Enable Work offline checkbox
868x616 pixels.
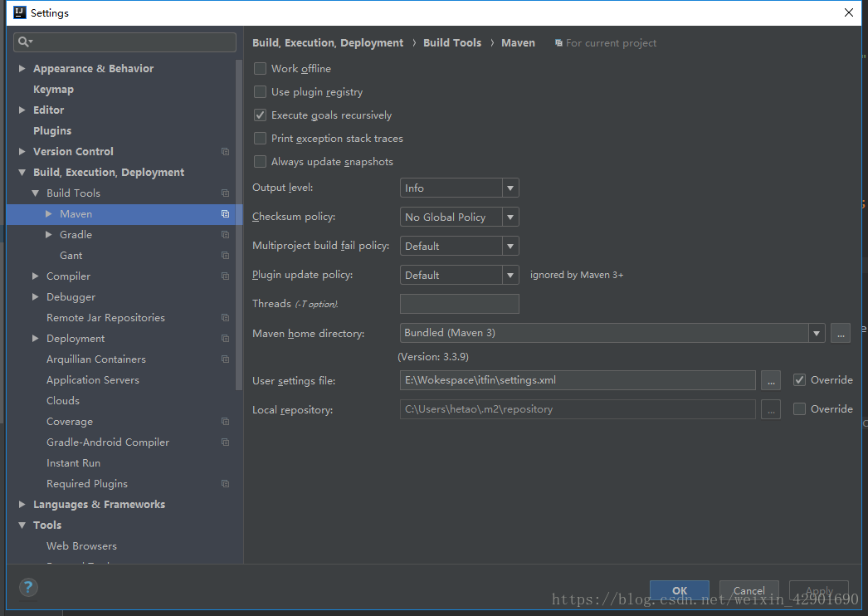(260, 69)
